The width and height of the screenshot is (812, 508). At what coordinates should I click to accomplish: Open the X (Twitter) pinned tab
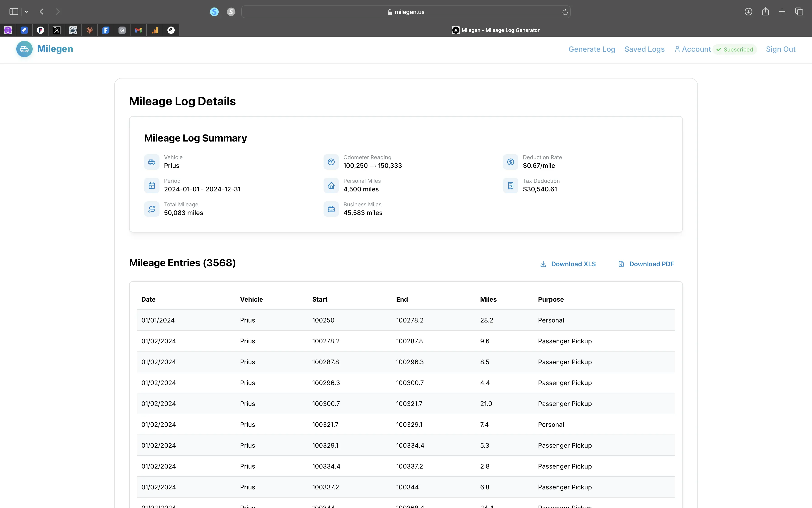57,30
